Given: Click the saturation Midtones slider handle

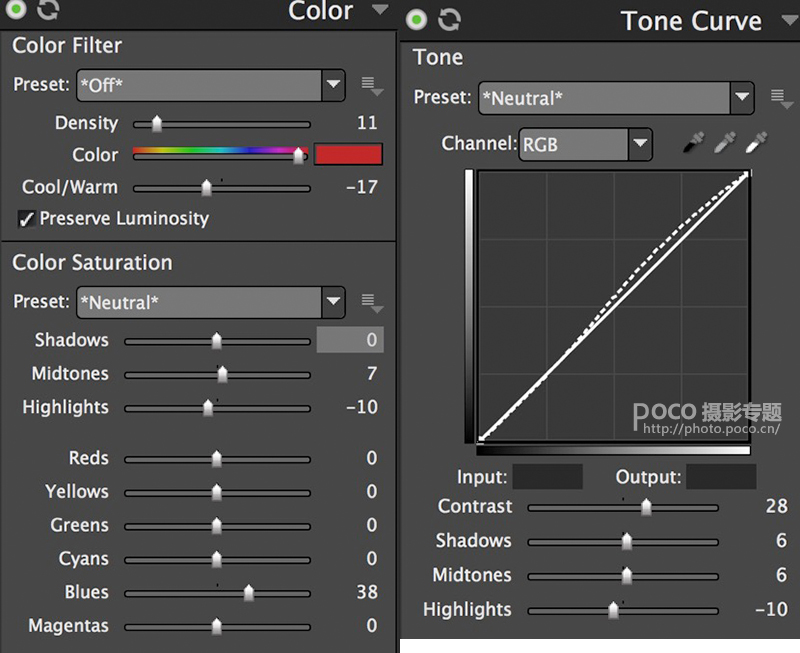Looking at the screenshot, I should click(x=222, y=374).
